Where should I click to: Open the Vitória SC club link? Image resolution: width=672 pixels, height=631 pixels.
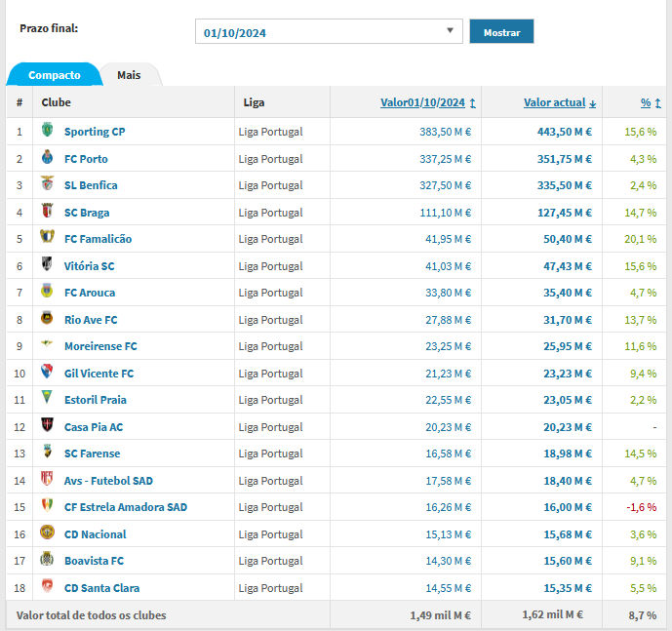pos(89,266)
